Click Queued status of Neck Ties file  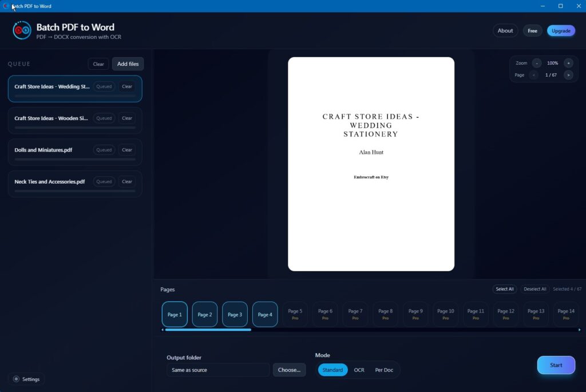click(x=104, y=181)
